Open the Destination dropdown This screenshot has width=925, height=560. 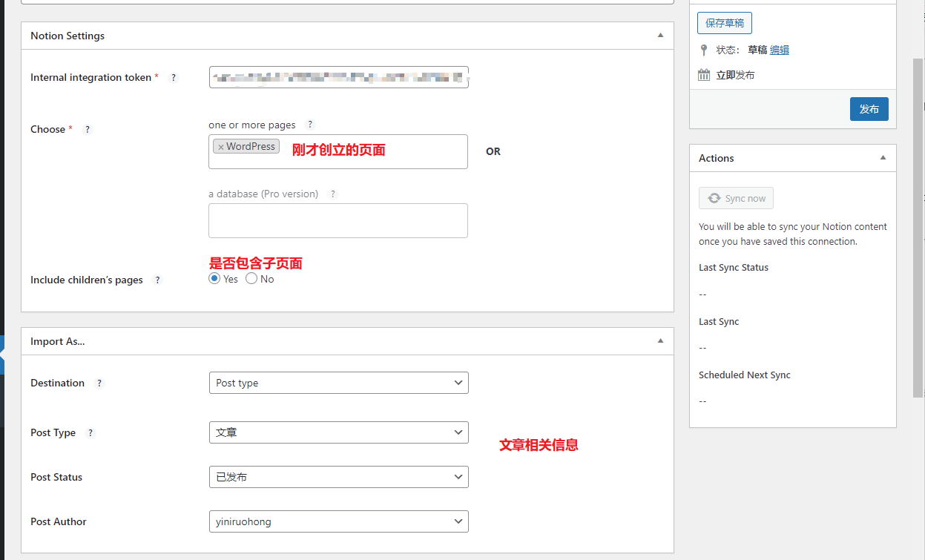coord(338,383)
